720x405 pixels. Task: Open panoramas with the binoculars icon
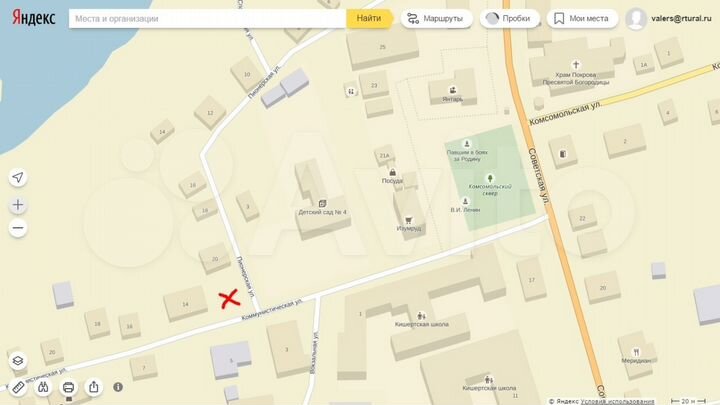click(x=43, y=387)
